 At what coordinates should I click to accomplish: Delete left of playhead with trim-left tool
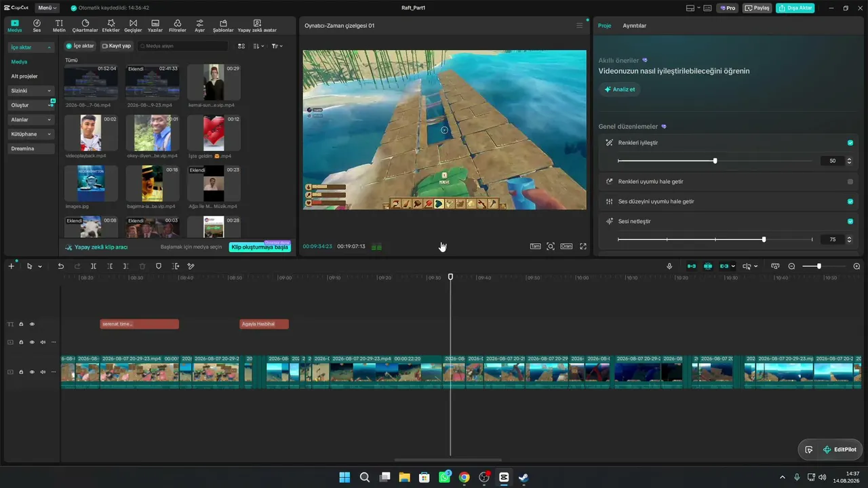pyautogui.click(x=110, y=266)
